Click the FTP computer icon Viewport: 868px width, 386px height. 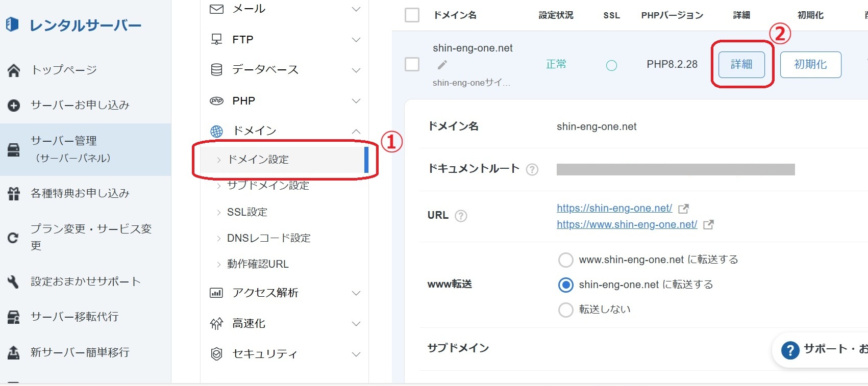pos(217,39)
